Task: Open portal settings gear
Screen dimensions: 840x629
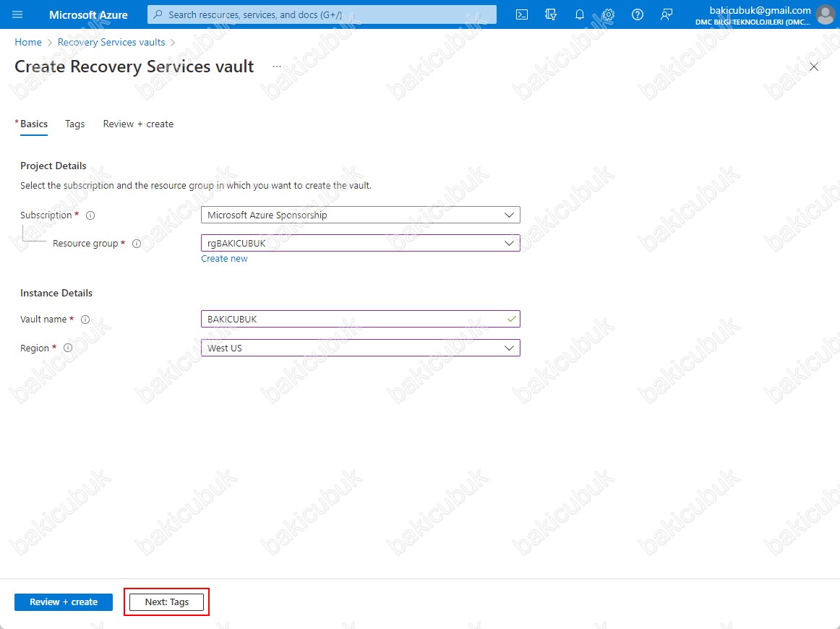Action: tap(609, 14)
